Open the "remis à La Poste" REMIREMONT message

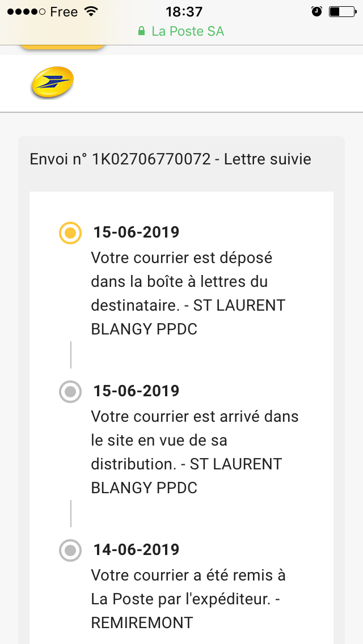pos(188,599)
